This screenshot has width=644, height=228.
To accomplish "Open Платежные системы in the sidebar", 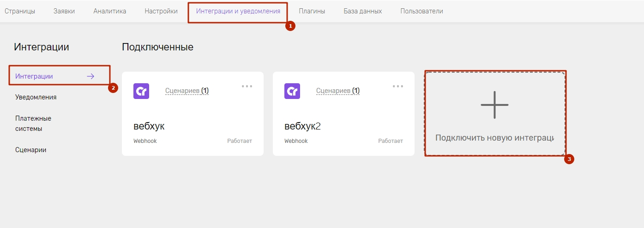I will tap(33, 123).
